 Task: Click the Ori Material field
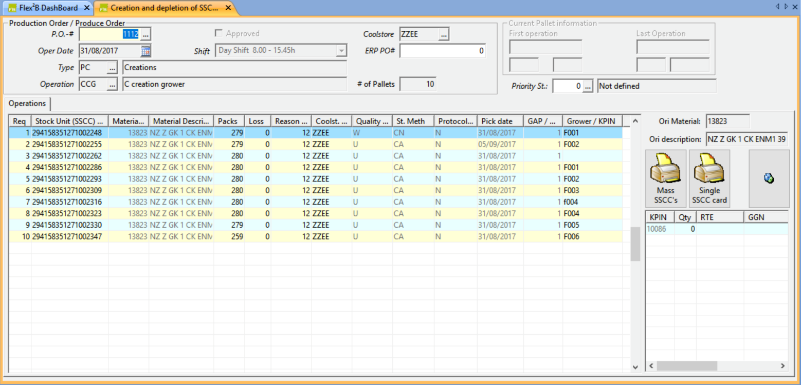click(x=727, y=121)
